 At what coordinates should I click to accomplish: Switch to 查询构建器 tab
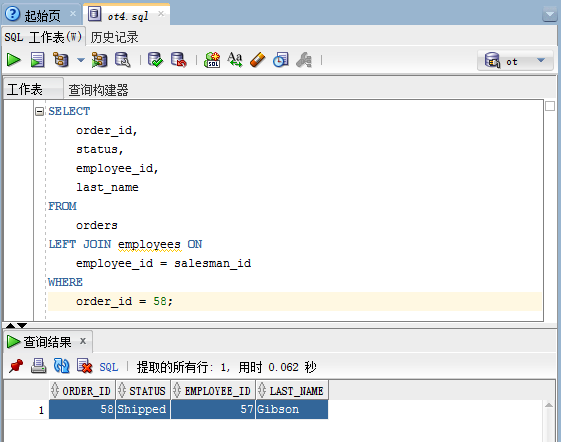pos(98,90)
